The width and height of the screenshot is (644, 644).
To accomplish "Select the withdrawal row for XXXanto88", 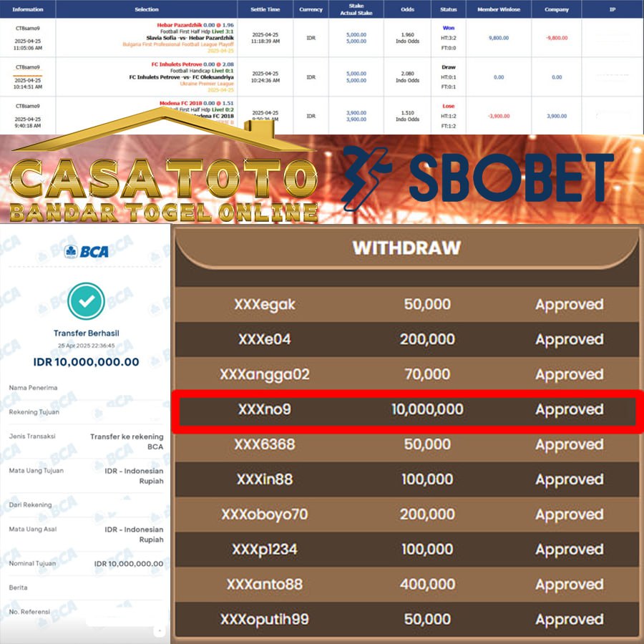I will [x=406, y=585].
